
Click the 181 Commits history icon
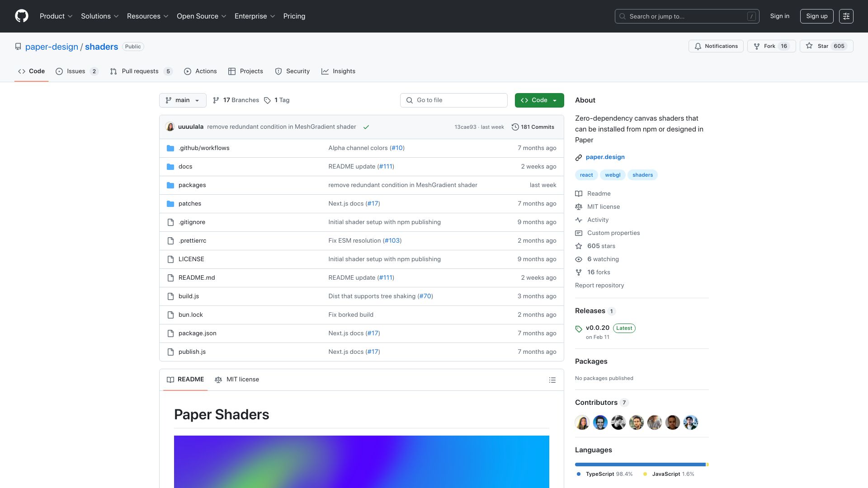point(515,127)
